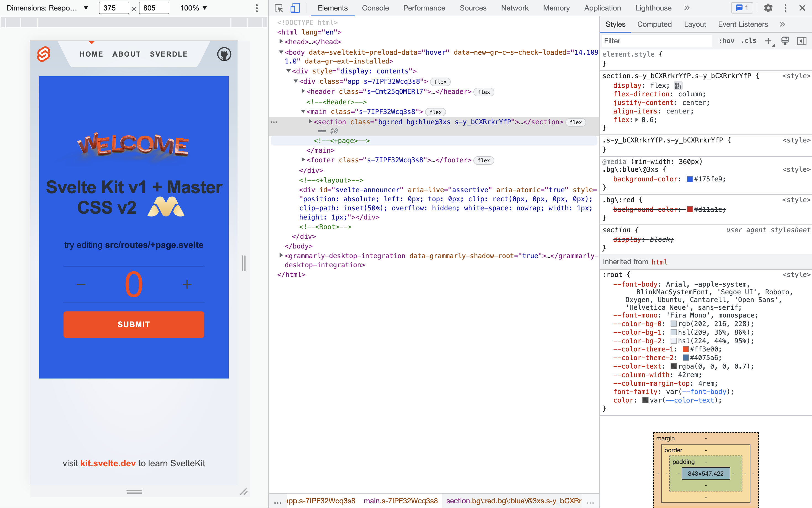Switch to the Computed tab
Viewport: 812px width, 508px height.
[654, 24]
